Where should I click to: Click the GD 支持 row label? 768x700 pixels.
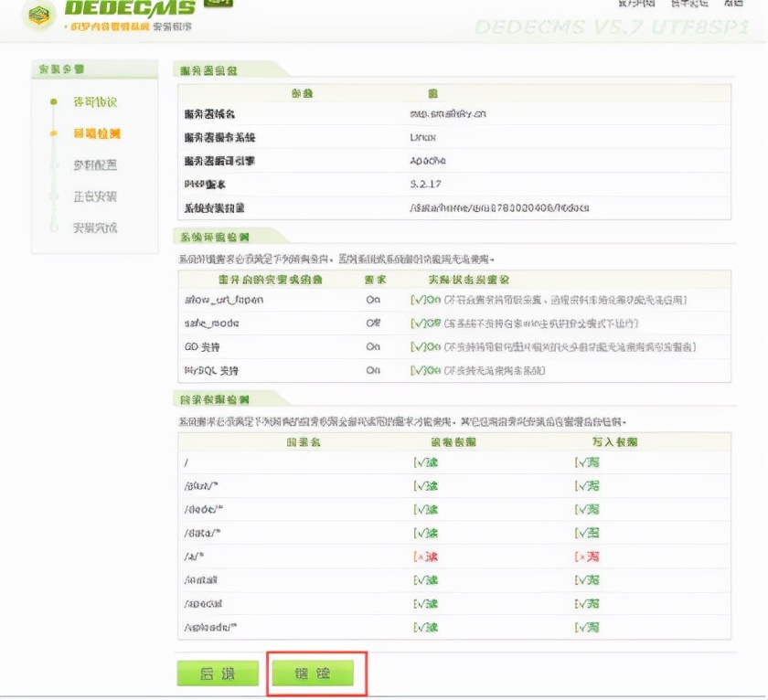tap(202, 346)
